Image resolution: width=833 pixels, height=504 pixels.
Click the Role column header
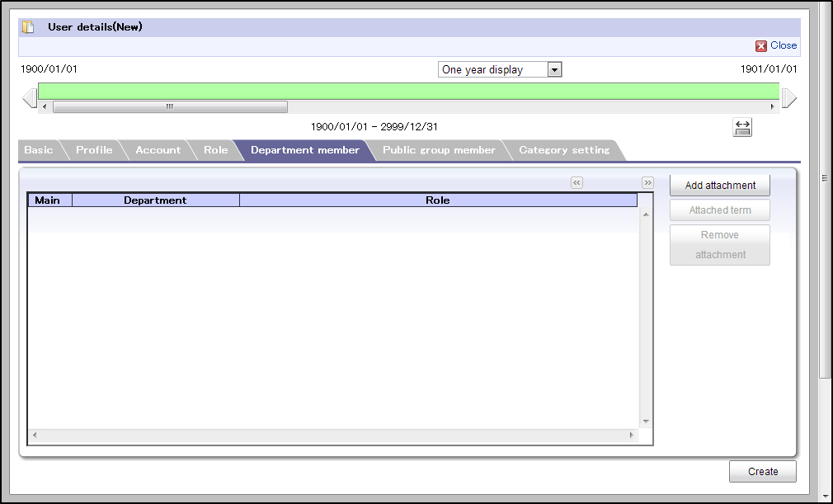[x=438, y=200]
